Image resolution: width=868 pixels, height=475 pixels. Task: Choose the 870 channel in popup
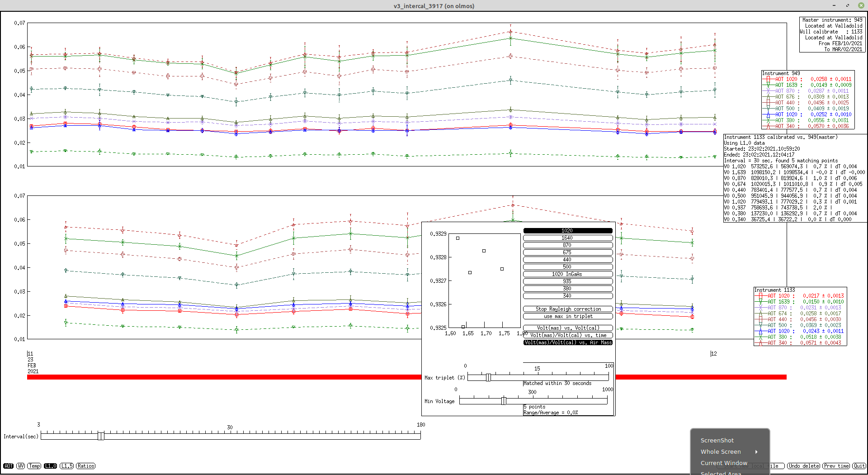[568, 245]
